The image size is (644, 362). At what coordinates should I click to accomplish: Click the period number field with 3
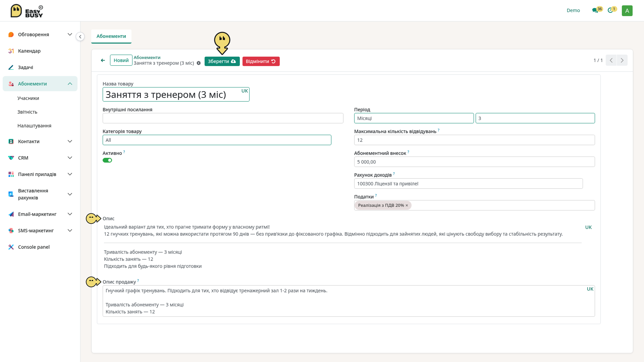click(x=535, y=118)
